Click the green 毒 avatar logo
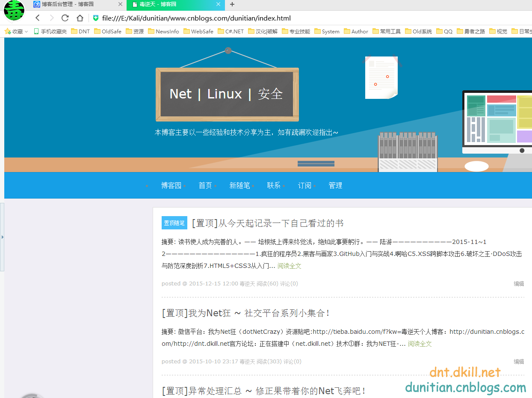The width and height of the screenshot is (532, 398). pos(14,11)
